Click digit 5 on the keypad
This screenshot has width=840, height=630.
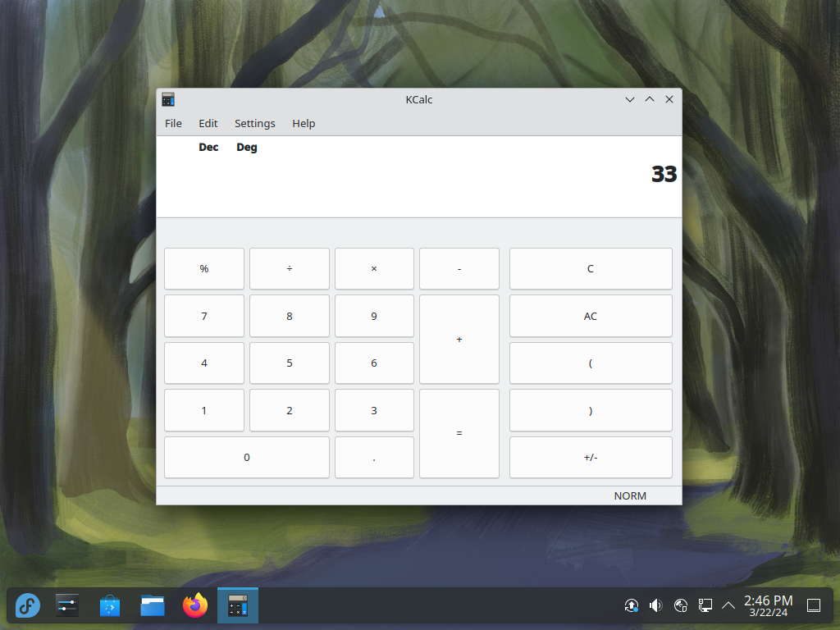click(x=290, y=363)
